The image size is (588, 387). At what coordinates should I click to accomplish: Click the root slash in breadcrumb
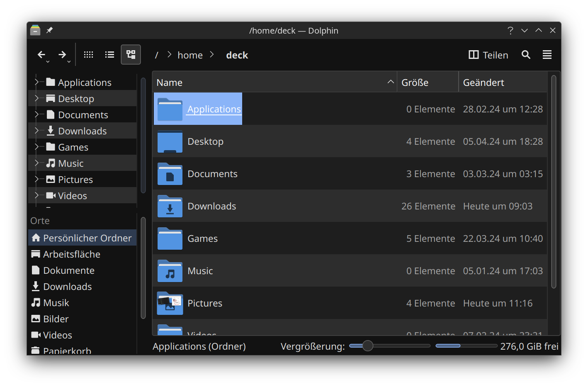(156, 55)
